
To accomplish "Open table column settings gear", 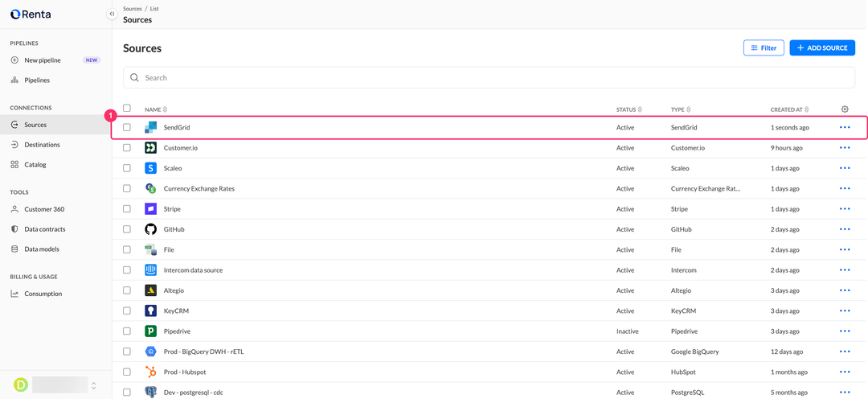I will click(845, 109).
